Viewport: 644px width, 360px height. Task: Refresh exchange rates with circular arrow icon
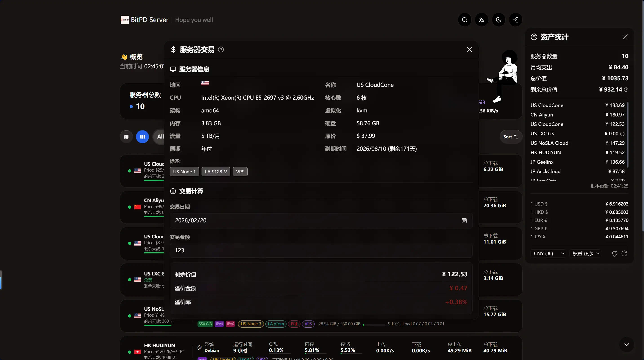624,253
